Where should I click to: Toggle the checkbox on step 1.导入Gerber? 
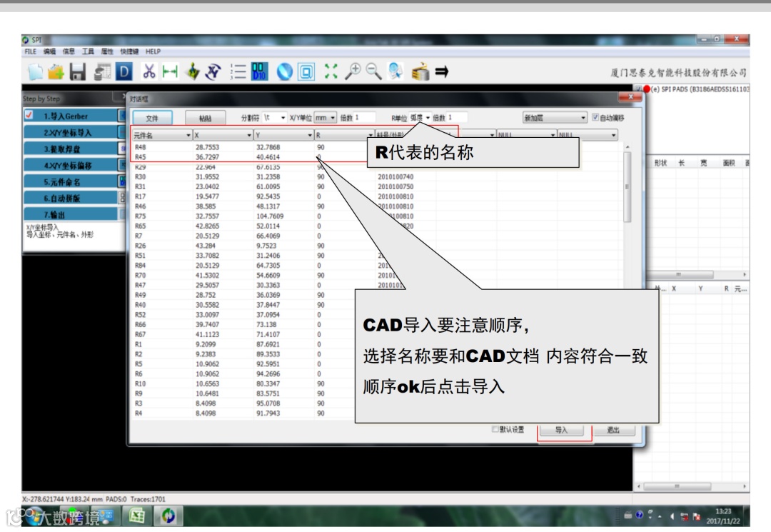[x=29, y=115]
